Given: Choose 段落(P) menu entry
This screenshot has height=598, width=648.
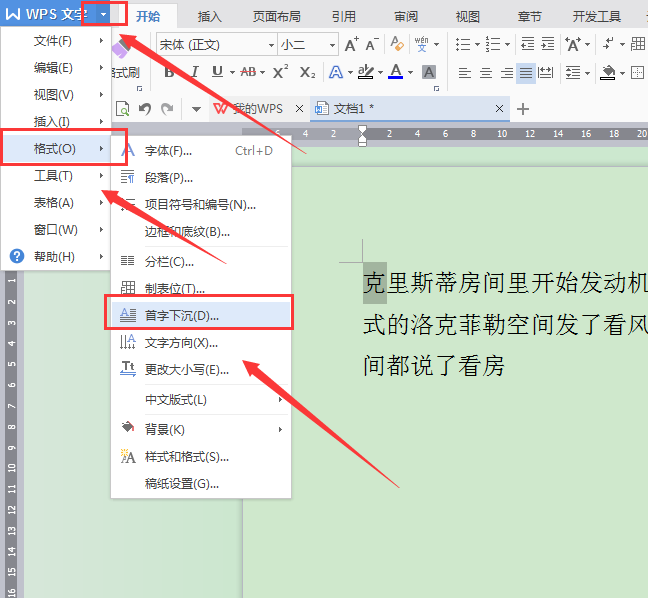Looking at the screenshot, I should click(201, 178).
